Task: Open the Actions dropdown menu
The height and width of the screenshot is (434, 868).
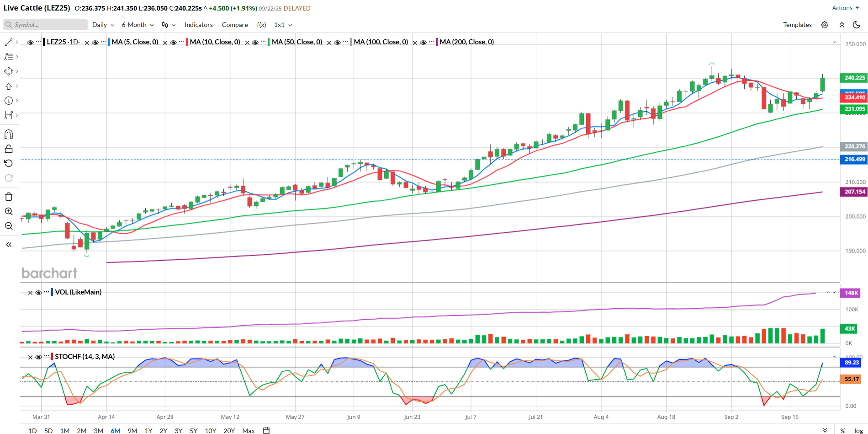Action: 845,8
